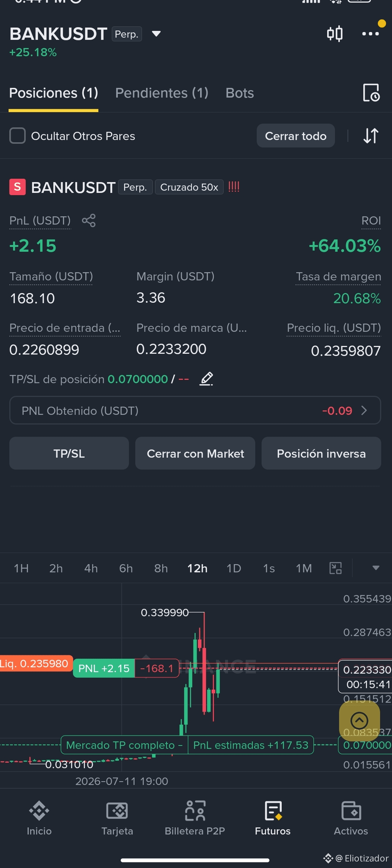Open the order history icon

pyautogui.click(x=371, y=93)
